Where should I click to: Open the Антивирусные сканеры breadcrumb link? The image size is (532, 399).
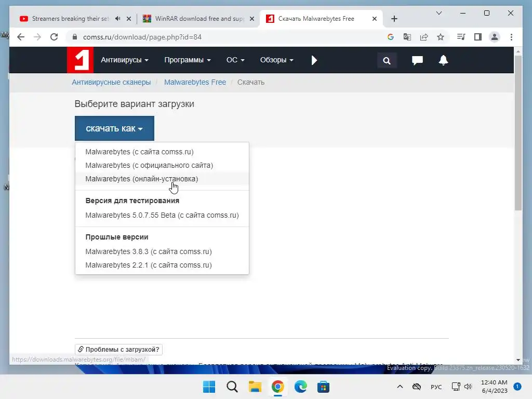111,82
